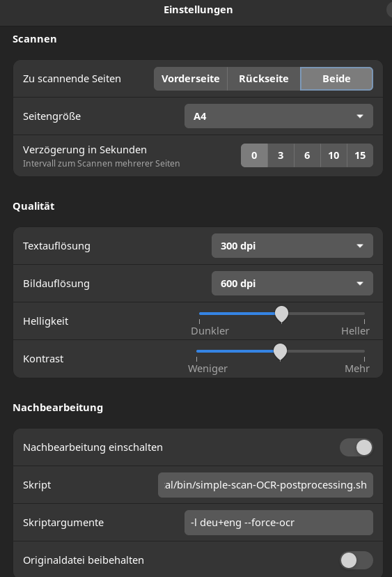Viewport: 392px width, 577px height.
Task: Open the Seitengröße A4 dropdown
Action: pyautogui.click(x=279, y=116)
